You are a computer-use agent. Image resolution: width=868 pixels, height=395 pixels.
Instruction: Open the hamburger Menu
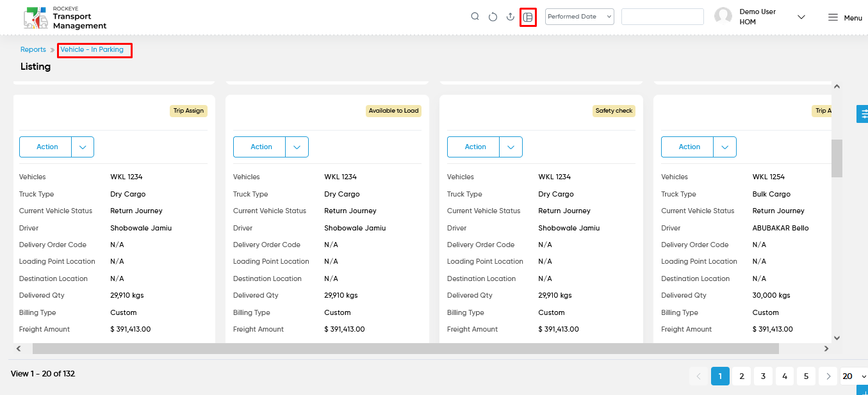845,17
